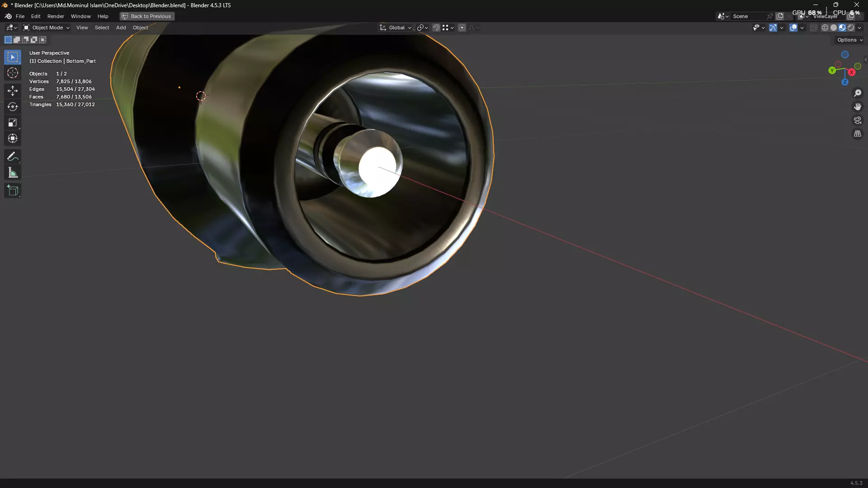
Task: Open the Add menu in viewport header
Action: [121, 28]
